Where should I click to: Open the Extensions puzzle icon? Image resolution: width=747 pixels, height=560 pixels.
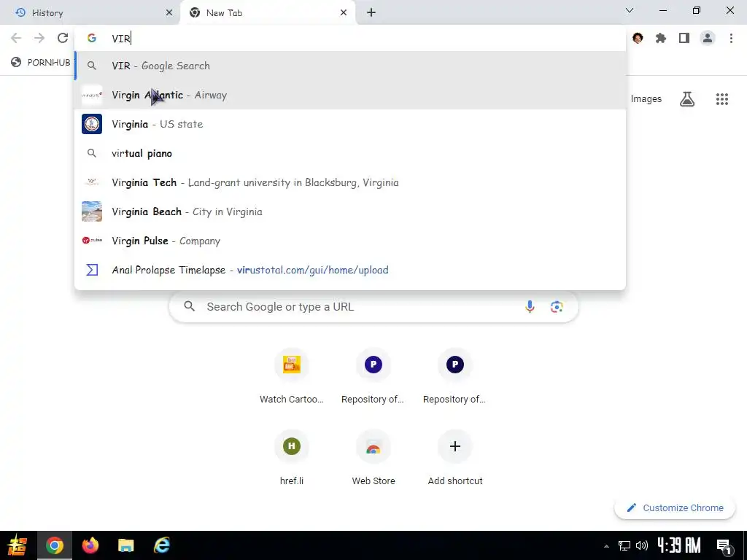661,38
